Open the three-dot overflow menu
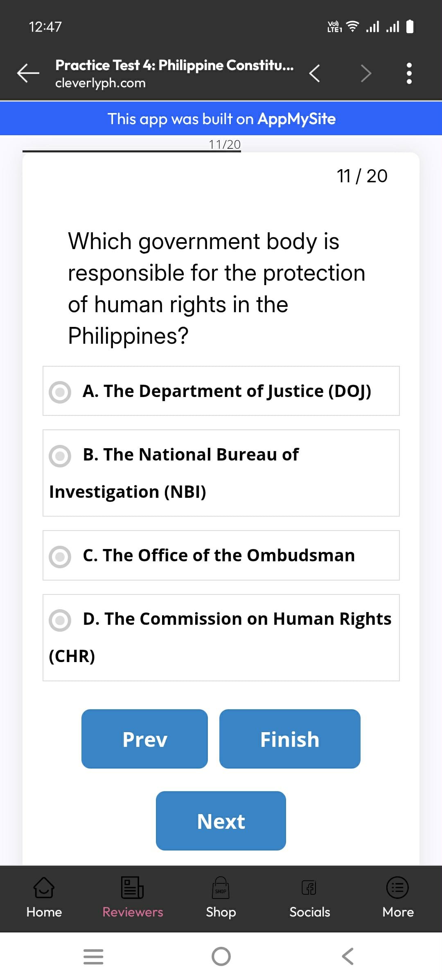This screenshot has width=442, height=980. pos(409,73)
